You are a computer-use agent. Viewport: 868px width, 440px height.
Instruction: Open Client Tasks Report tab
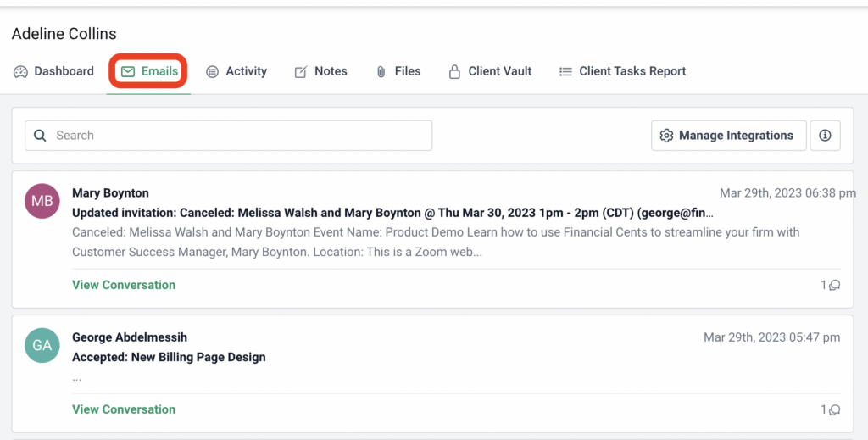point(622,71)
